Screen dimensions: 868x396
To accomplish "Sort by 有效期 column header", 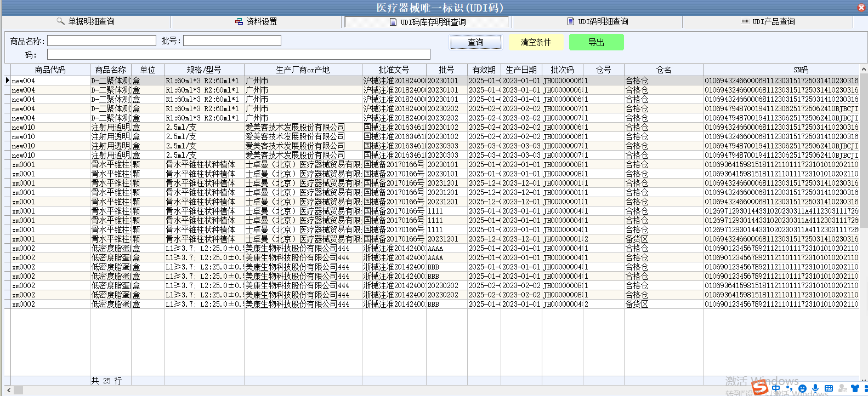I will tap(484, 70).
